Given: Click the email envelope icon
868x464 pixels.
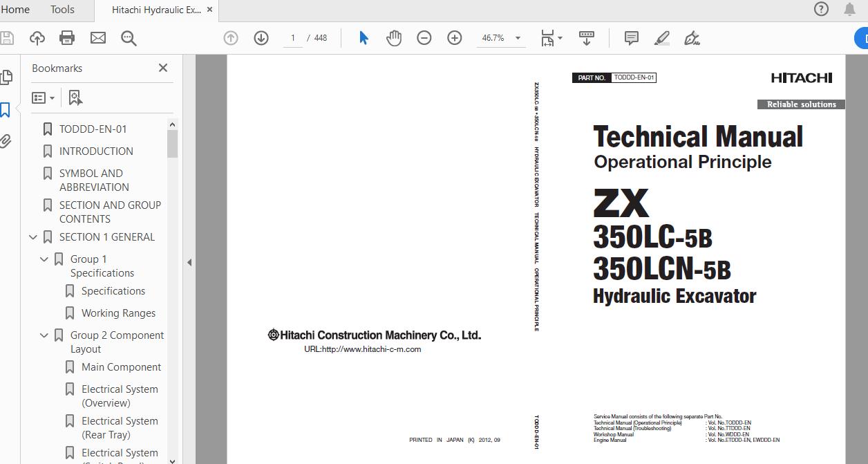Looking at the screenshot, I should point(98,38).
